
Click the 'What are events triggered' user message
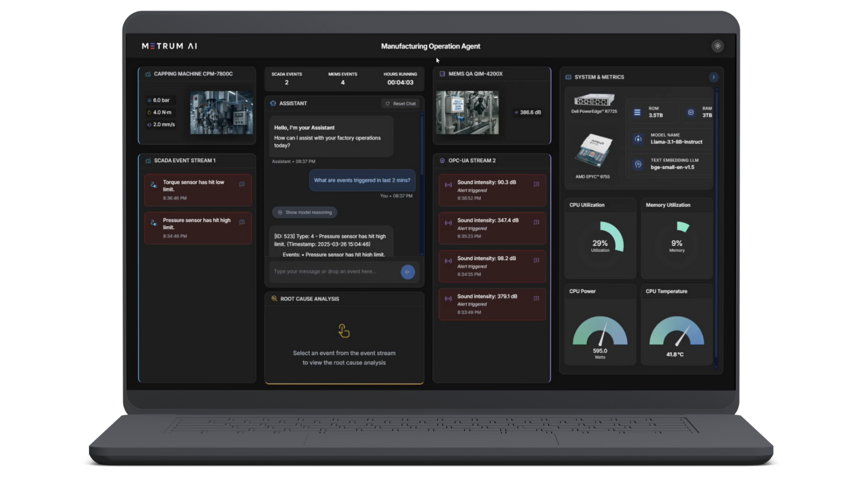tap(362, 180)
